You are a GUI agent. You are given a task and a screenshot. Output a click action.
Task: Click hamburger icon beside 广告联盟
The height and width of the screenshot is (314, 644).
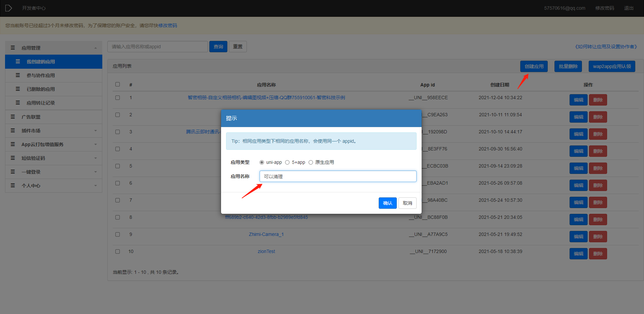coord(13,117)
